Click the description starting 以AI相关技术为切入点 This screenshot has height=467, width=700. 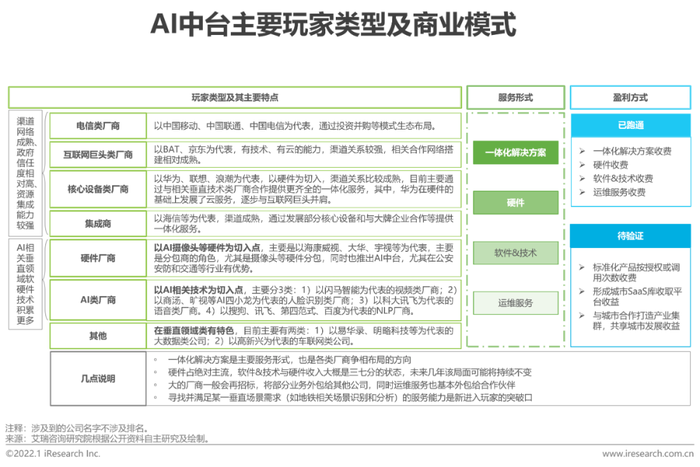coord(305,300)
